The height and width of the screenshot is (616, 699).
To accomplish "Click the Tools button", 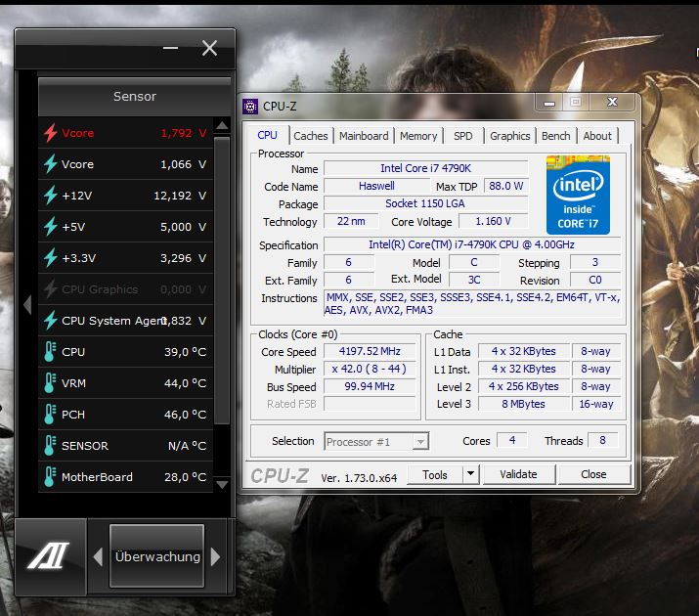I will pos(435,474).
